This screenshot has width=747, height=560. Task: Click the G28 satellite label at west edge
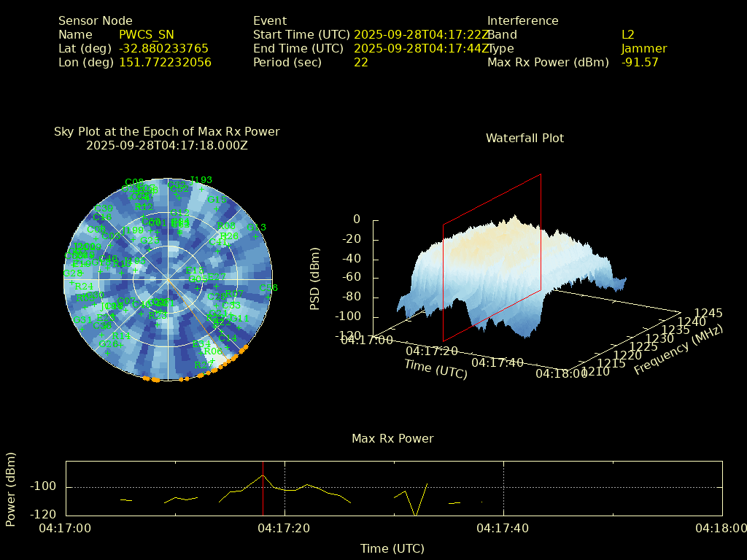click(73, 273)
